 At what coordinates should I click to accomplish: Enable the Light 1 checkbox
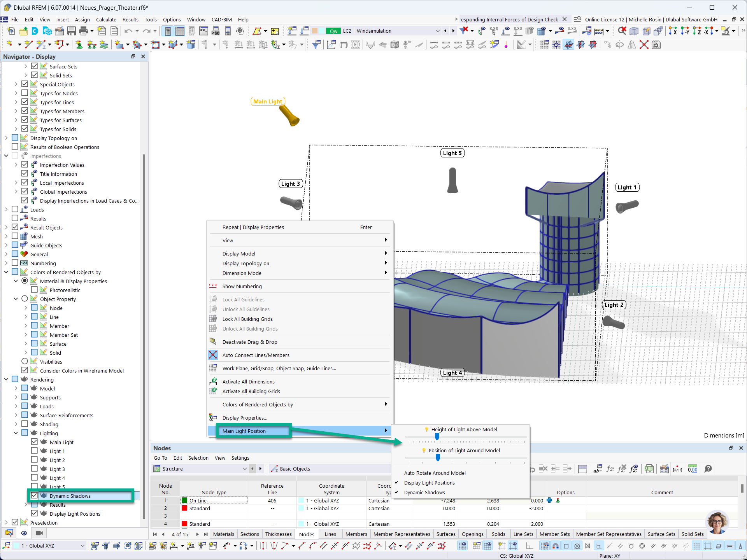[x=35, y=451]
